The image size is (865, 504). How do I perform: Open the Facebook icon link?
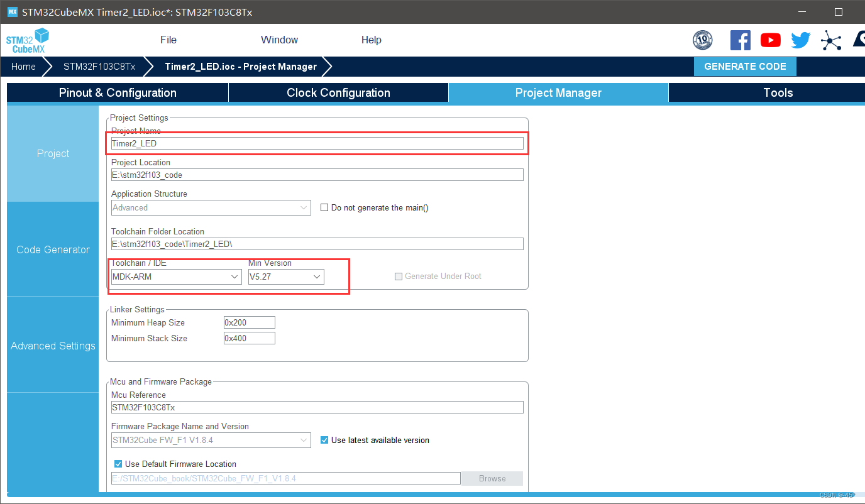[741, 40]
